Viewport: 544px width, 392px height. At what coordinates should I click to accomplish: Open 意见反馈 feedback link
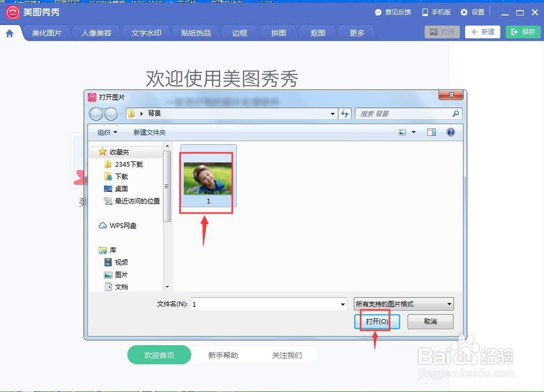(x=393, y=12)
